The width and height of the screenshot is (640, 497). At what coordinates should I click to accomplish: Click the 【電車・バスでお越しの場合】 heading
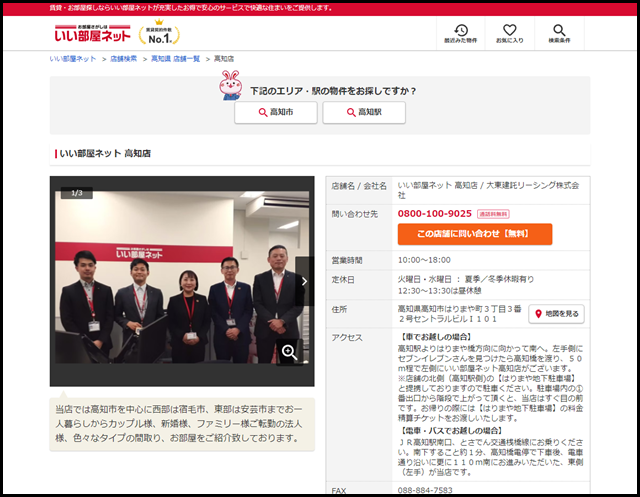(451, 430)
